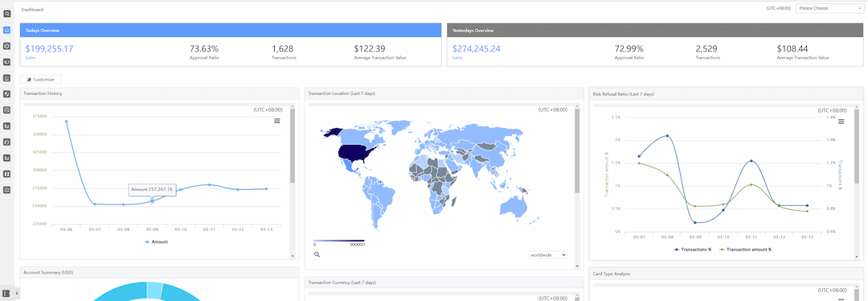This screenshot has width=868, height=301.
Task: Click the map color scale bar 0–900000
Action: pos(339,241)
